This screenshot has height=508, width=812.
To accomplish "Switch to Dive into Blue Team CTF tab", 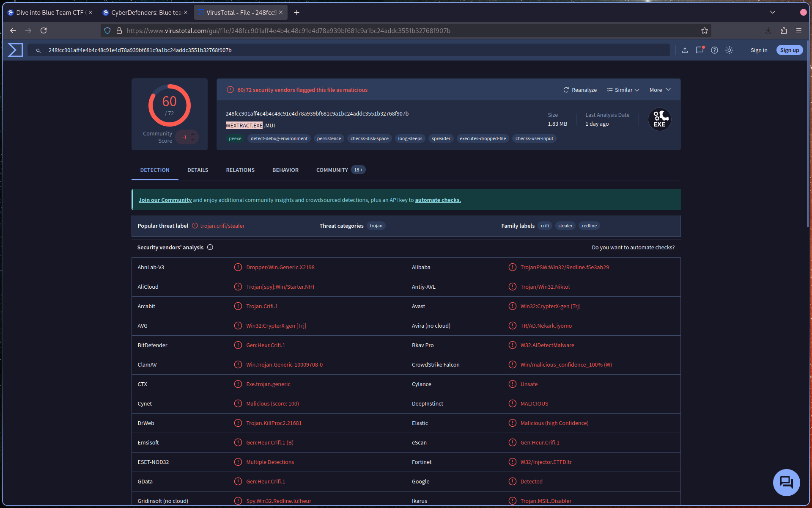I will [x=50, y=13].
